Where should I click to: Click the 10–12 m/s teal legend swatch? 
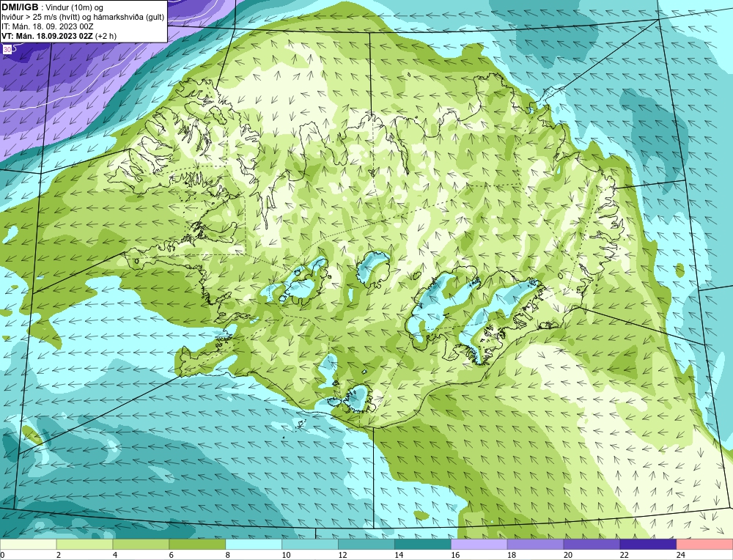[x=310, y=545]
